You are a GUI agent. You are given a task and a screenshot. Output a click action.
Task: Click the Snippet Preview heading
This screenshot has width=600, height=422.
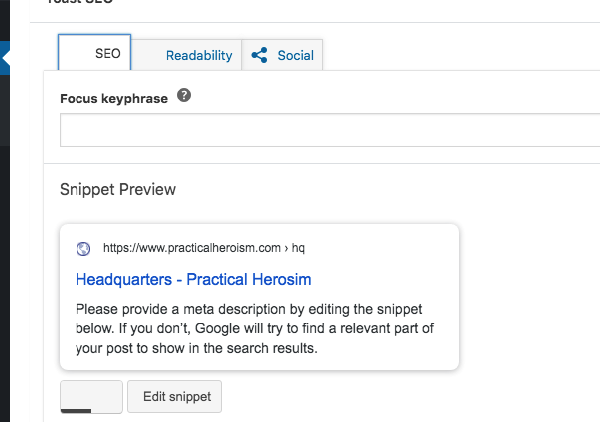pos(118,189)
